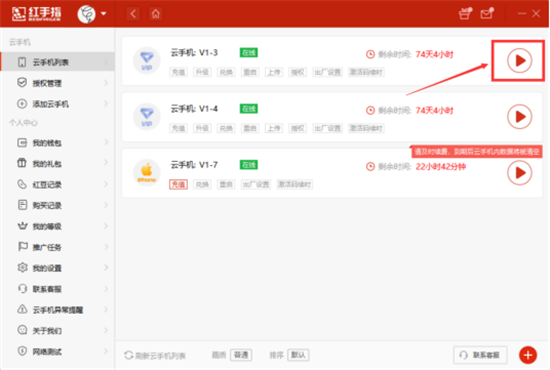Click 激活码续时 for cloud phone V1-4
This screenshot has height=370, width=550.
coord(366,128)
